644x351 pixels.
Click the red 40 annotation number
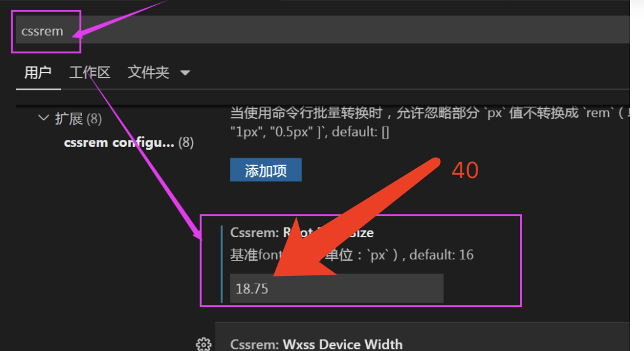click(x=465, y=170)
